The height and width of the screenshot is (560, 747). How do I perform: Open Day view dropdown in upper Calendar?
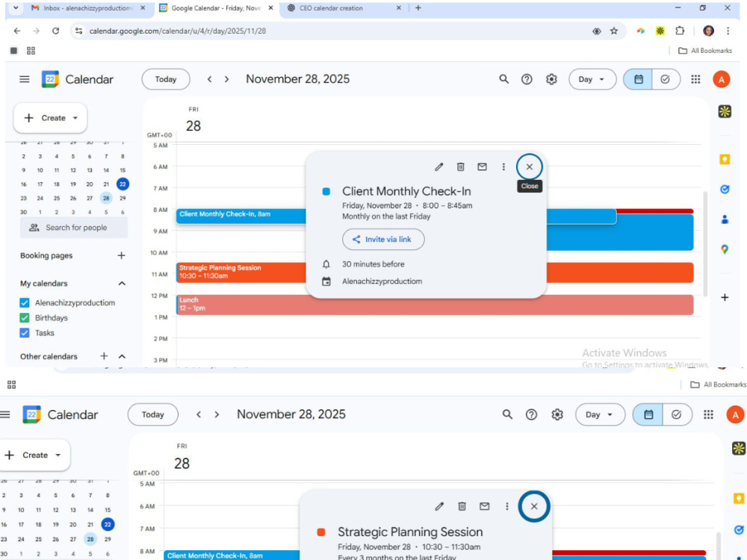coord(592,80)
